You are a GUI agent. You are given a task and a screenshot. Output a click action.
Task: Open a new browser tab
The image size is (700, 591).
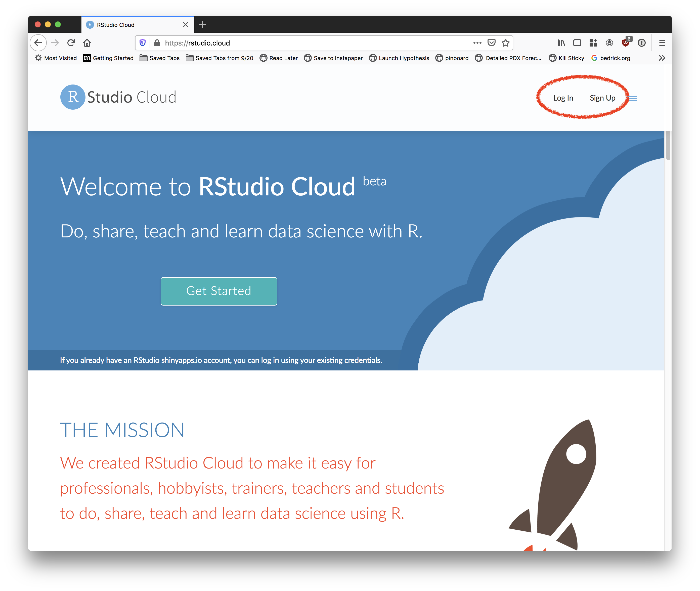point(203,24)
